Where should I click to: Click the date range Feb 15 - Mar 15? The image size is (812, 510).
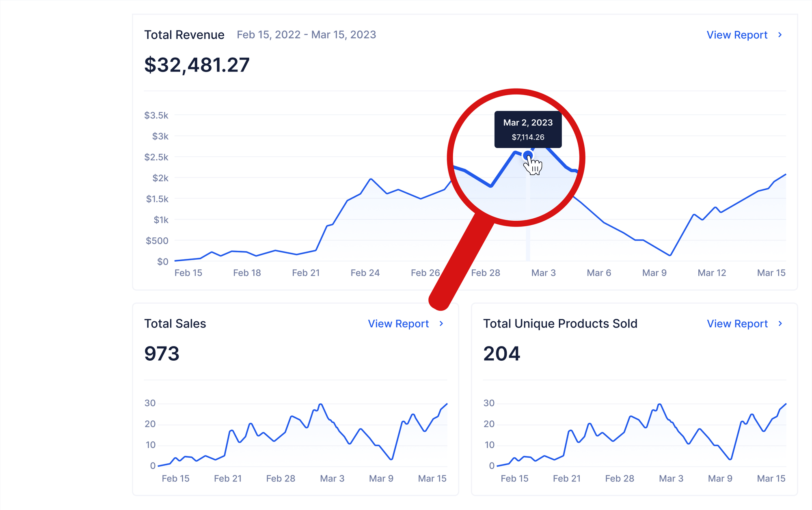click(306, 35)
